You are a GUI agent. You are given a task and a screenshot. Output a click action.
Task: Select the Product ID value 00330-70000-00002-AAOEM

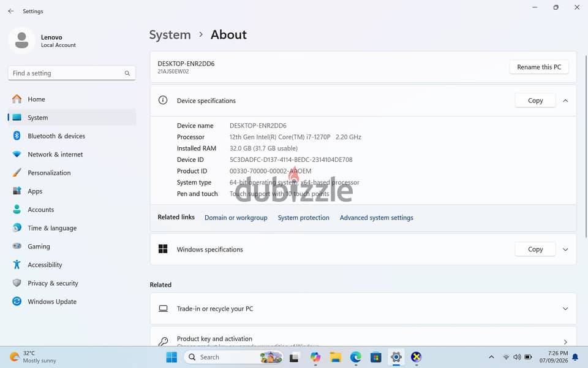270,171
